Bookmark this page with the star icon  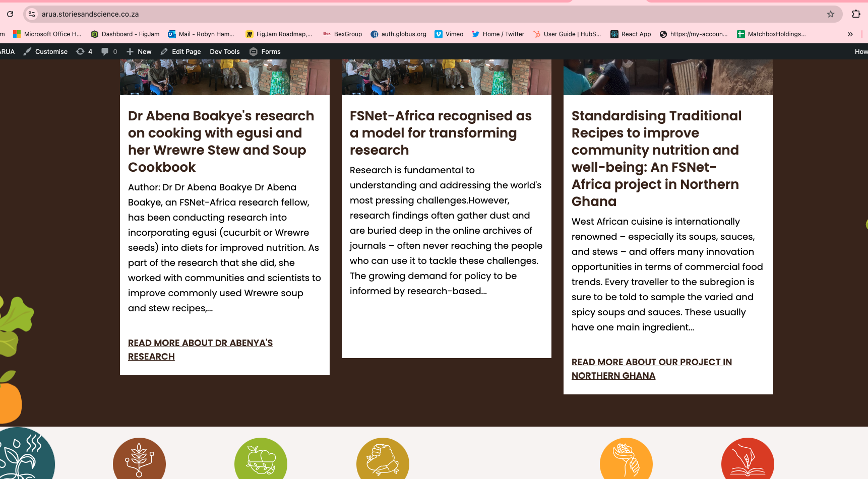[831, 14]
